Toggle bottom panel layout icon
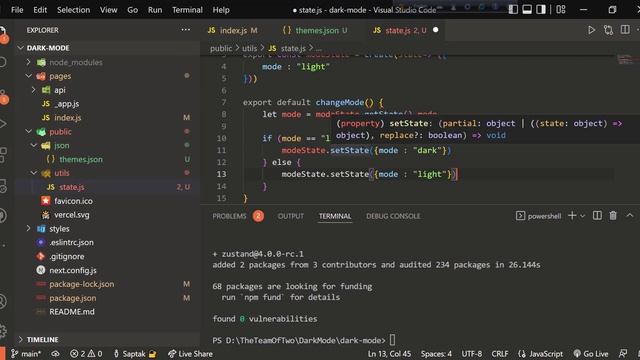 pyautogui.click(x=527, y=9)
